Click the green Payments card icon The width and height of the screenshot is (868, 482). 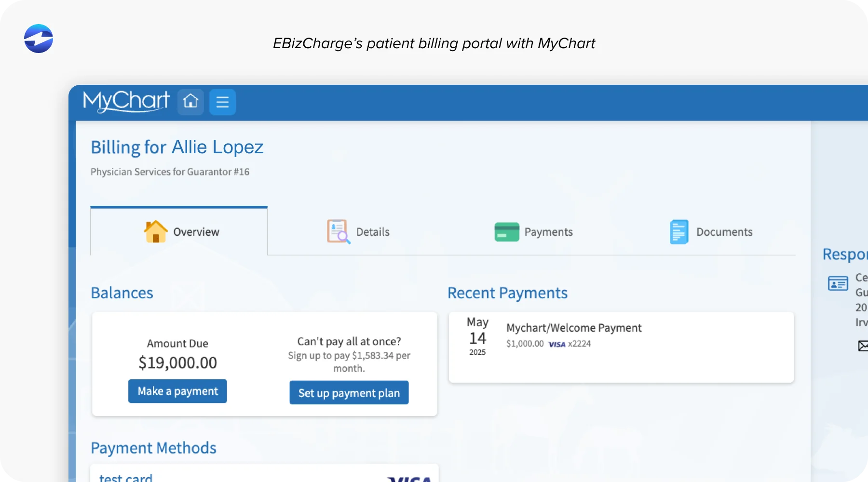pos(507,232)
